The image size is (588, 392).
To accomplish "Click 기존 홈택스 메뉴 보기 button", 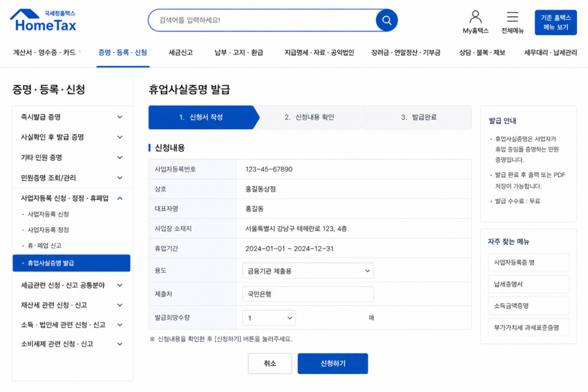I will pos(555,22).
